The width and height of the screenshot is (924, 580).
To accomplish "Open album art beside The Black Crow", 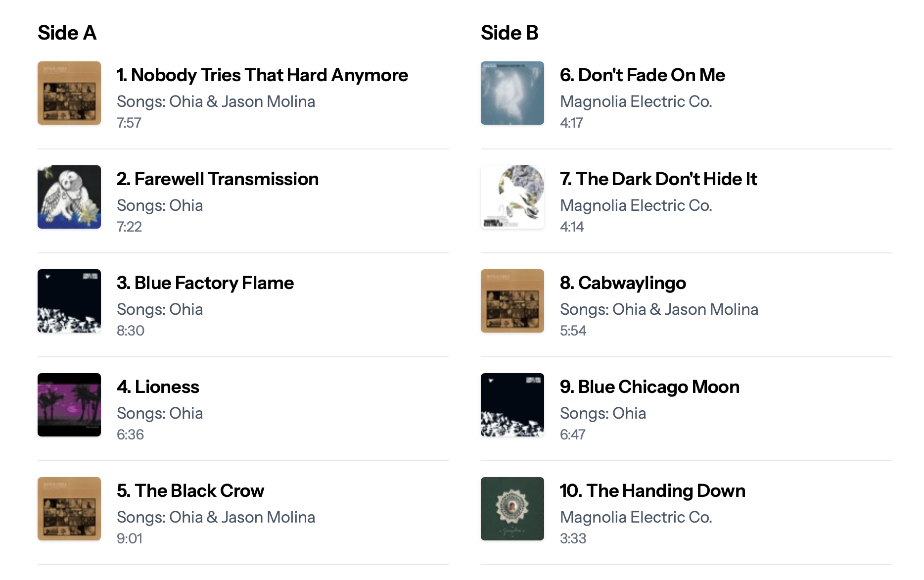I will coord(69,509).
